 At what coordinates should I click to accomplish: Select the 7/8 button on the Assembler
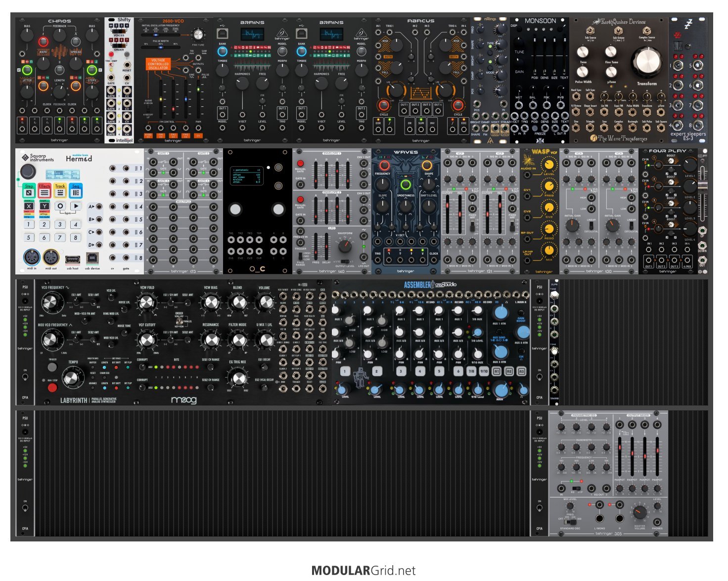click(x=471, y=371)
